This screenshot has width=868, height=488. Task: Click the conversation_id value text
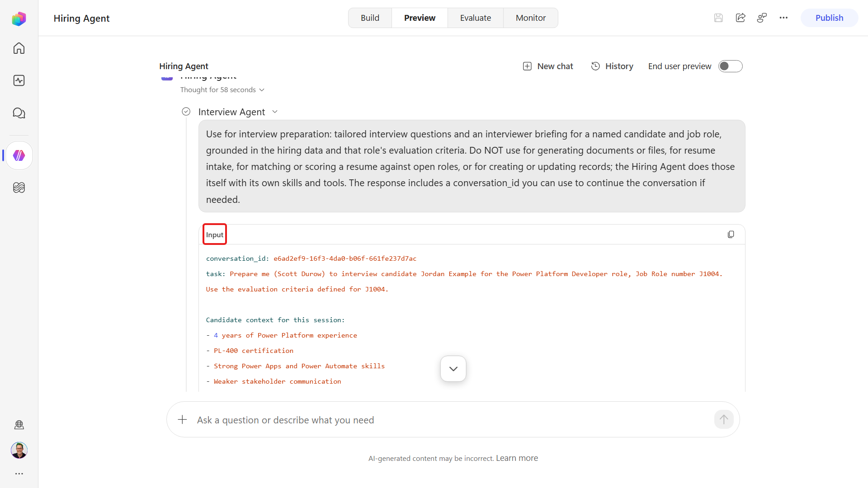(x=345, y=258)
